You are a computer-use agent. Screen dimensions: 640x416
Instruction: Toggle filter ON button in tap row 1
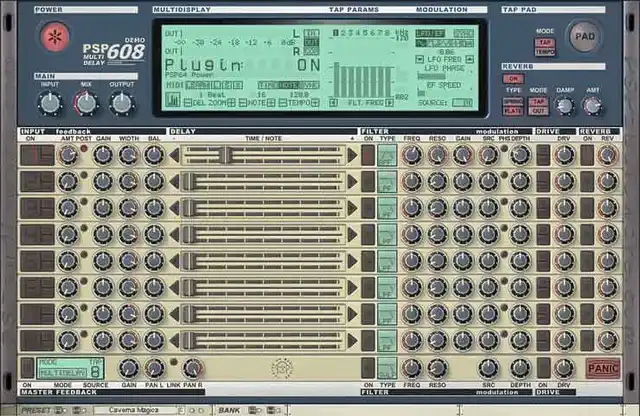pos(368,155)
